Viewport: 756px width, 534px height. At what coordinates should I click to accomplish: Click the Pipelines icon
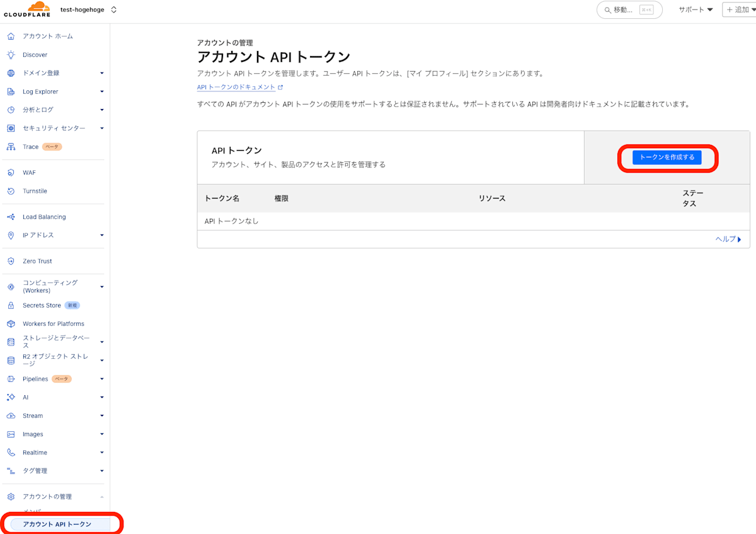[11, 379]
